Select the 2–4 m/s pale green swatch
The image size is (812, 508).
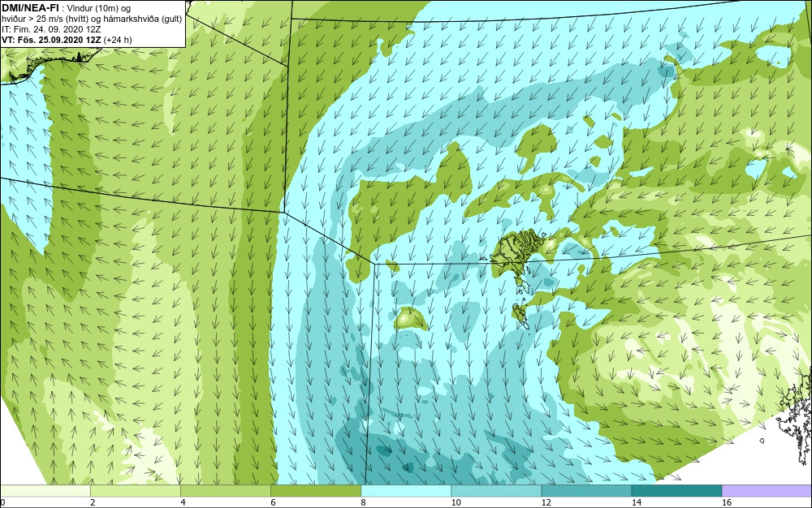click(135, 490)
